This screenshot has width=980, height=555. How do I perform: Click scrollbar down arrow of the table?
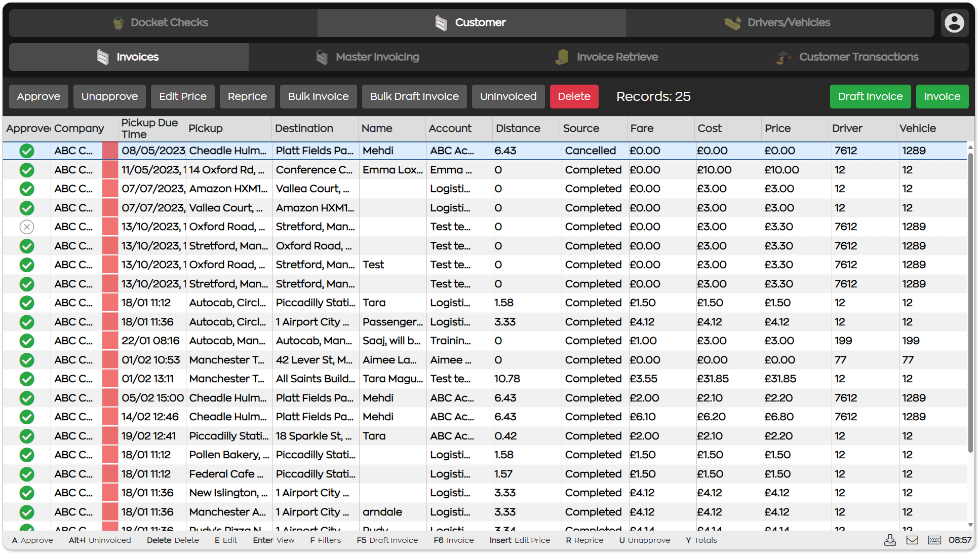point(970,525)
